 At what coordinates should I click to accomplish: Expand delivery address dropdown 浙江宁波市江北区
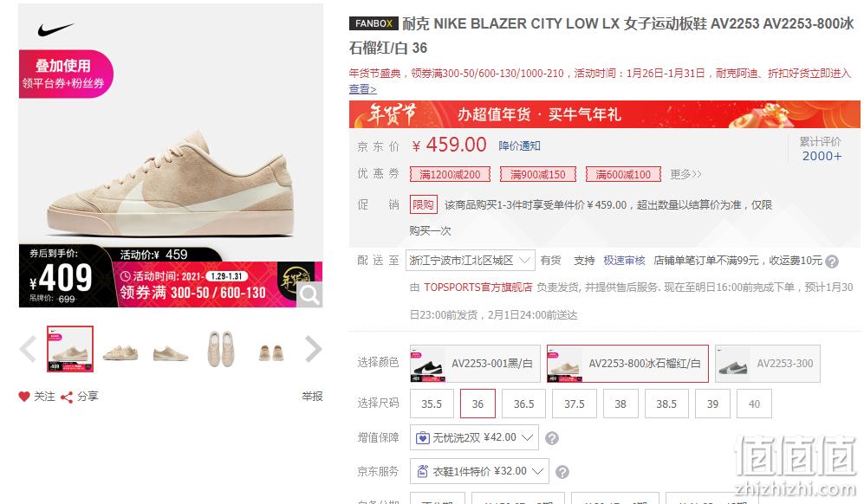click(470, 260)
